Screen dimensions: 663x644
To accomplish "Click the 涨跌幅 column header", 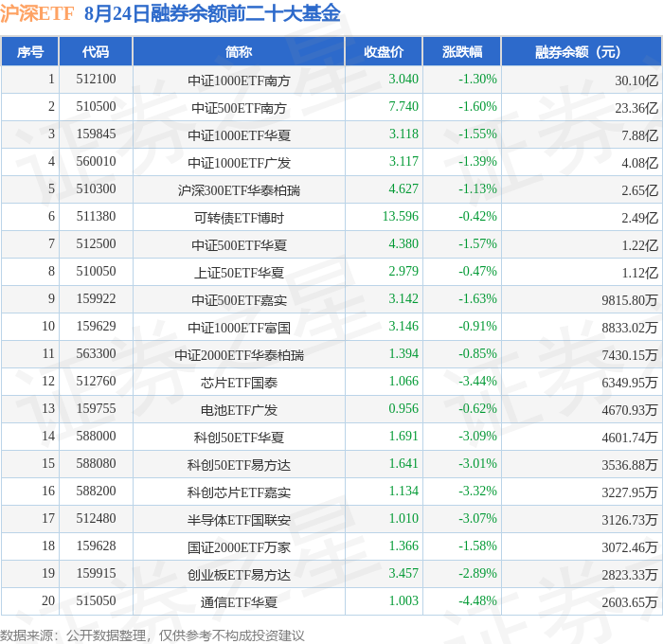I will pyautogui.click(x=462, y=52).
